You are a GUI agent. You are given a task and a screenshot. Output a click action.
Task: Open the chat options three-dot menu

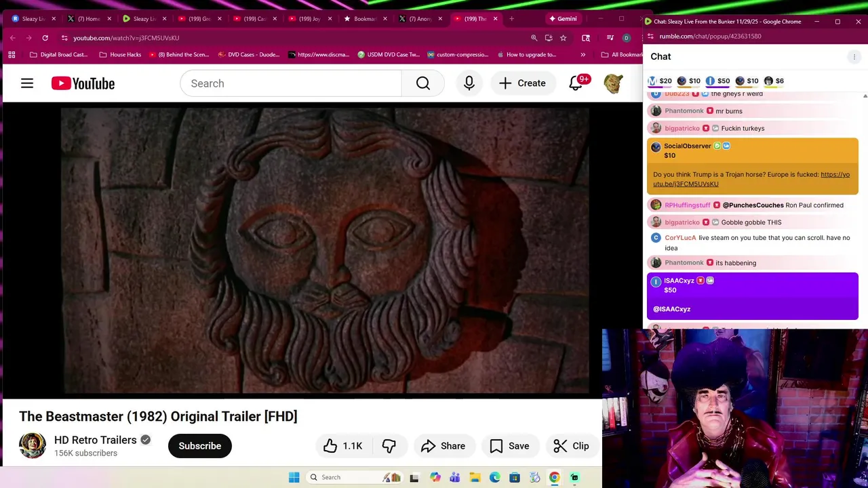[x=854, y=57]
